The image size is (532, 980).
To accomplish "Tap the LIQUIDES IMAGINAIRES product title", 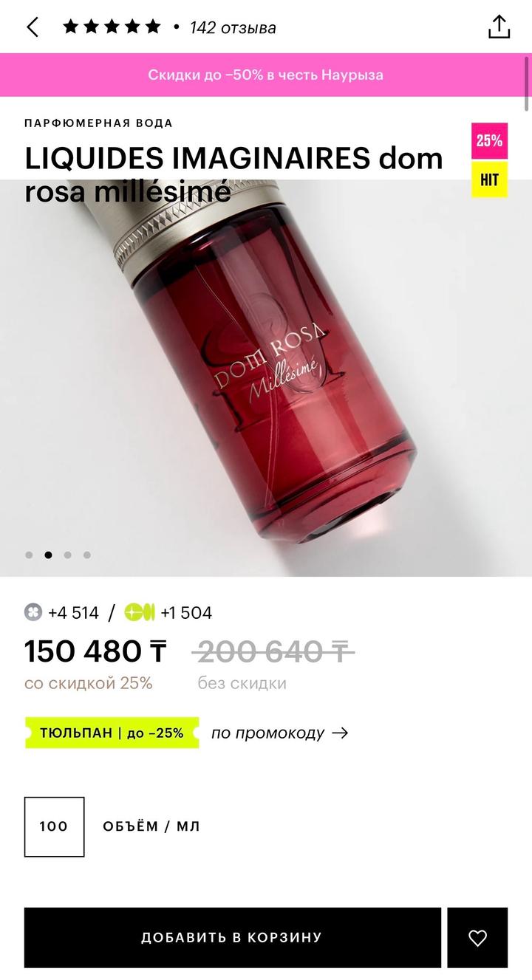I will pyautogui.click(x=233, y=175).
